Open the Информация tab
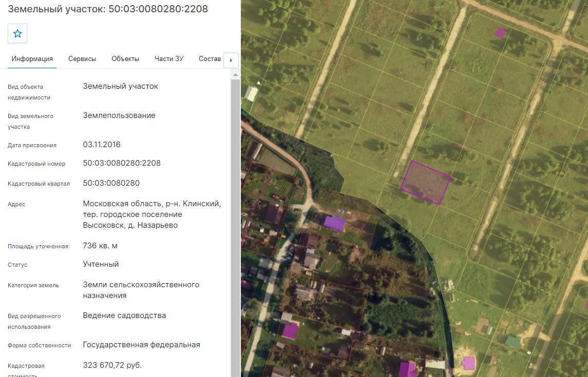Screen dimensions: 588x377 pos(32,59)
